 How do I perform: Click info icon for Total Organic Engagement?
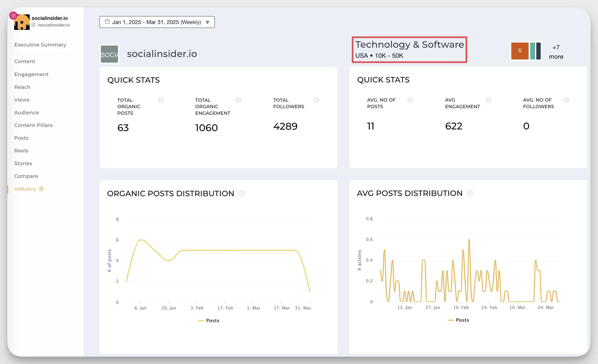click(x=239, y=100)
